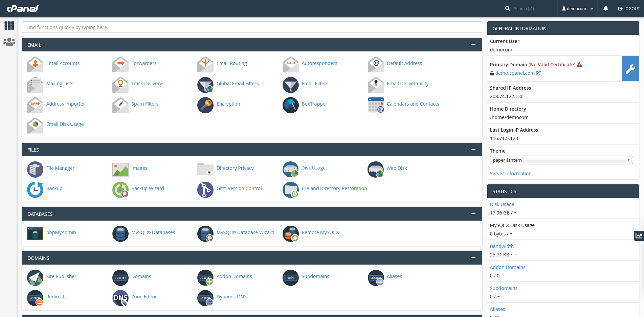This screenshot has width=644, height=317.
Task: Open the Email Filters link
Action: [315, 84]
